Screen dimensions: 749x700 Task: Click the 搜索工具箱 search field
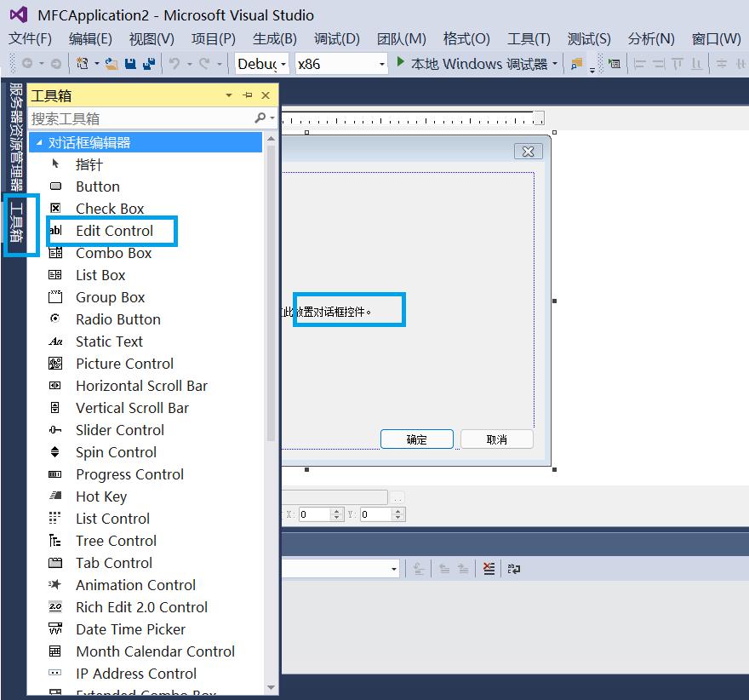[128, 118]
